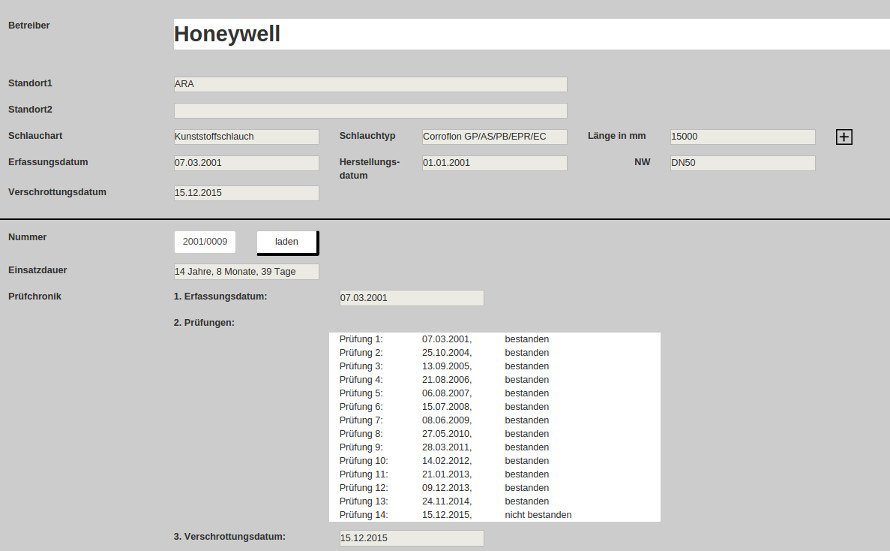Select row Prüfung 11: 21.01.2013
The height and width of the screenshot is (551, 890).
pyautogui.click(x=494, y=474)
